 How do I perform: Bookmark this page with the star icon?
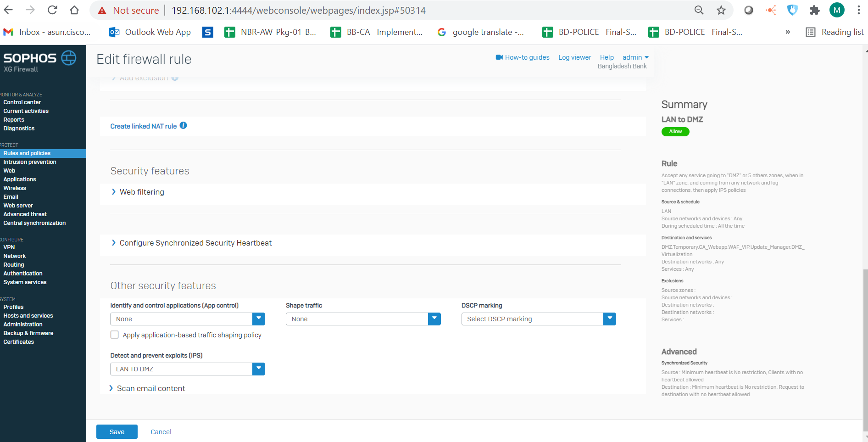pyautogui.click(x=721, y=10)
